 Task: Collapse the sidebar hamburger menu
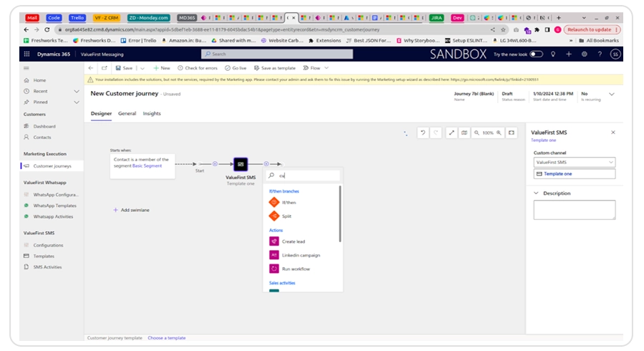[x=26, y=68]
